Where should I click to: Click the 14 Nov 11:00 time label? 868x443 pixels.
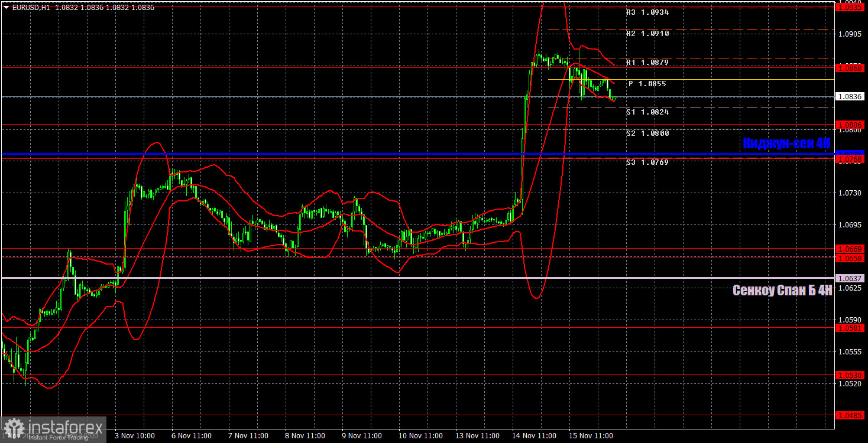pos(534,436)
